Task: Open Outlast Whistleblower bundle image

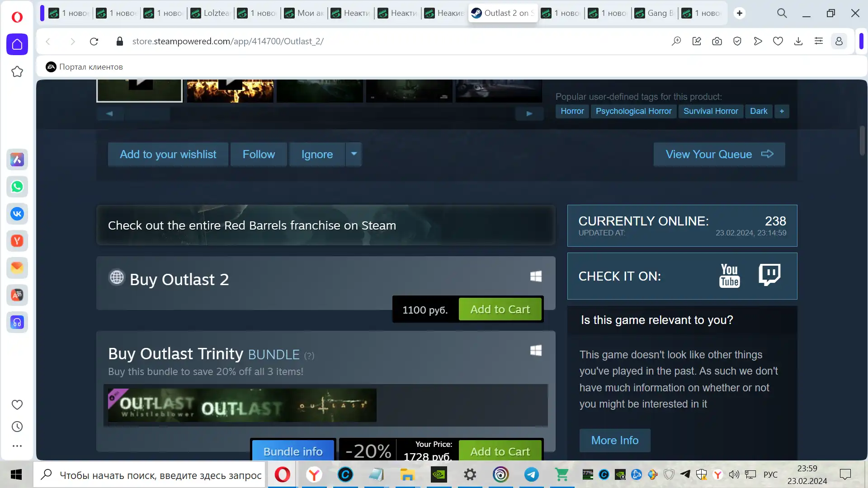Action: [153, 405]
